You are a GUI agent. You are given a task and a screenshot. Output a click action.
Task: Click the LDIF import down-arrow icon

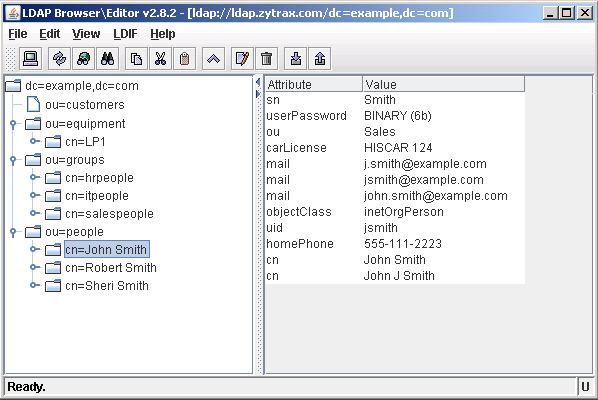(296, 59)
